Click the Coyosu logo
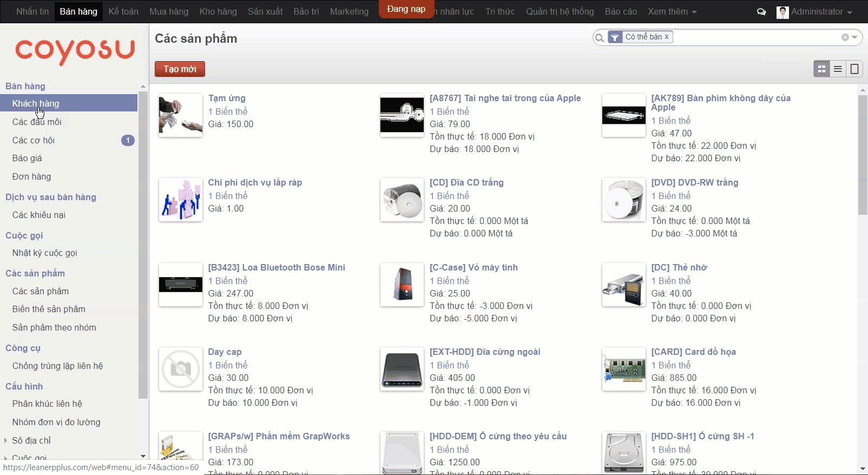868x475 pixels. tap(75, 51)
